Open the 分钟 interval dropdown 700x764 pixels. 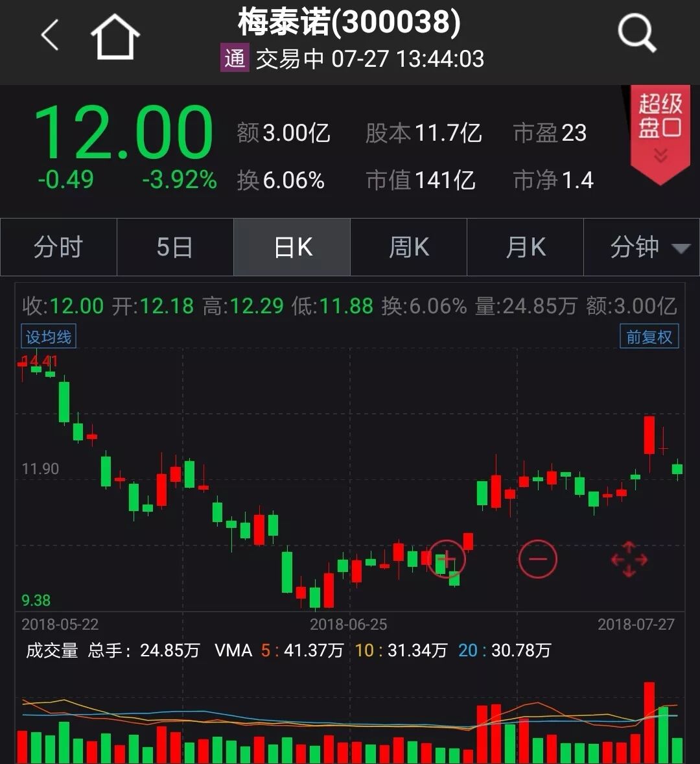coord(642,247)
